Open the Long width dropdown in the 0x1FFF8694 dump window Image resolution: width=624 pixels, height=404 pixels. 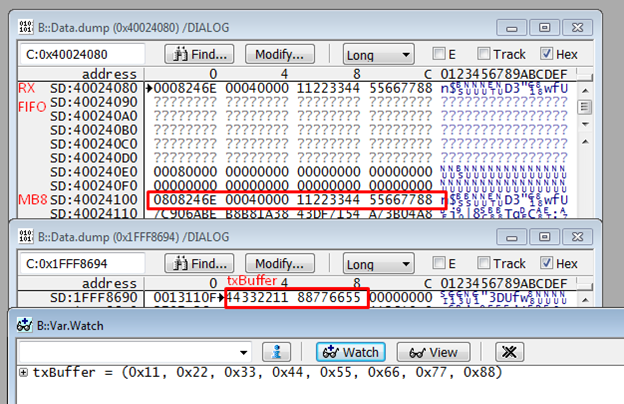coord(378,264)
